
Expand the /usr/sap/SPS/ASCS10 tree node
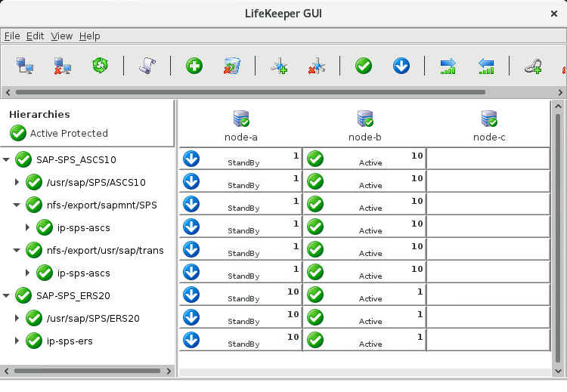point(17,182)
